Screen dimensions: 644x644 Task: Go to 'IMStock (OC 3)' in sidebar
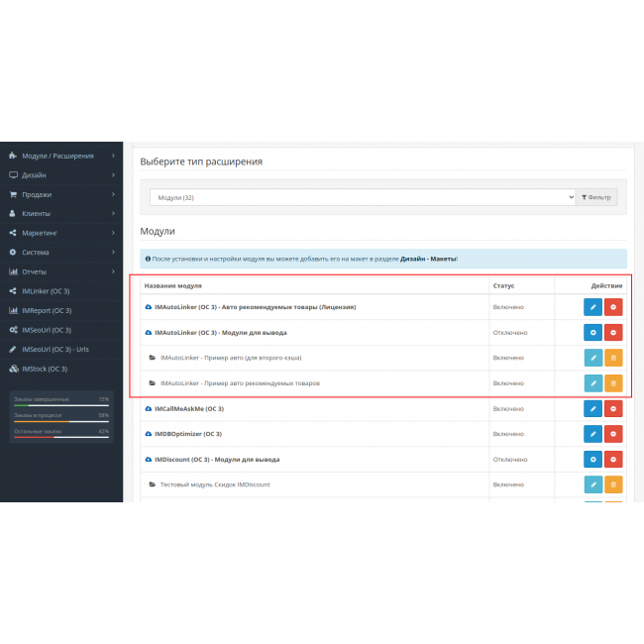click(45, 369)
